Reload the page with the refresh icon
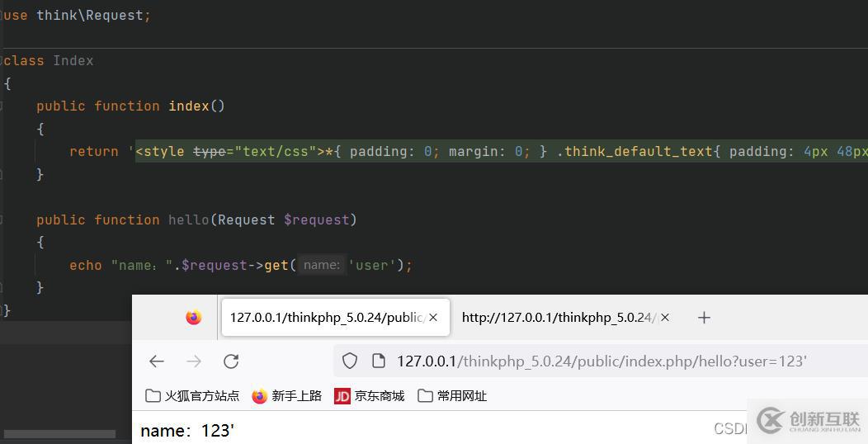The image size is (868, 444). coord(231,361)
